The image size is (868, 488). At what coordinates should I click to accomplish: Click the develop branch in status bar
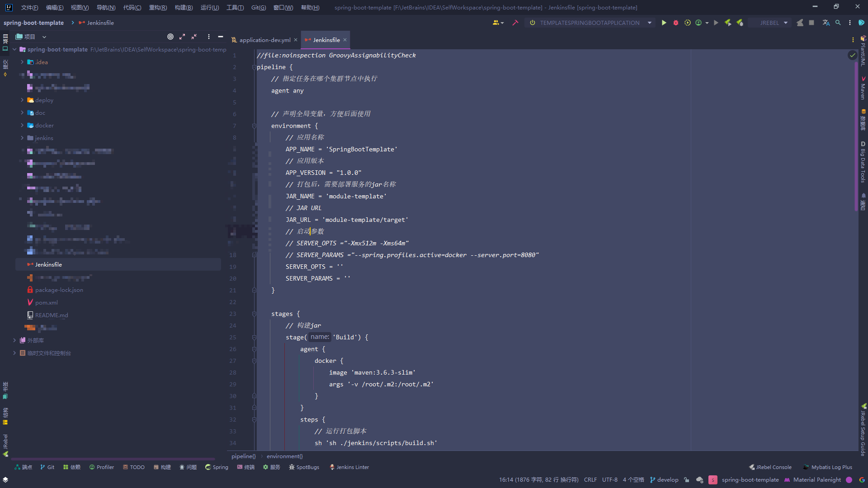pyautogui.click(x=664, y=480)
